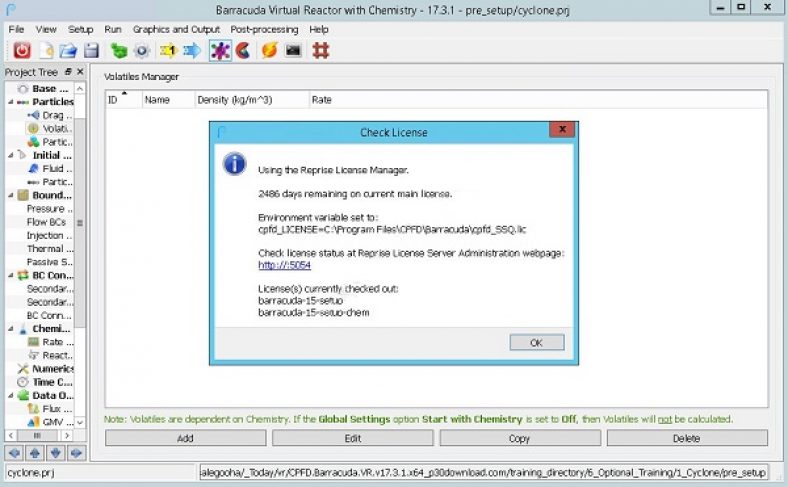This screenshot has width=788, height=487.
Task: Click the purple molecule toolbar icon
Action: click(x=220, y=50)
